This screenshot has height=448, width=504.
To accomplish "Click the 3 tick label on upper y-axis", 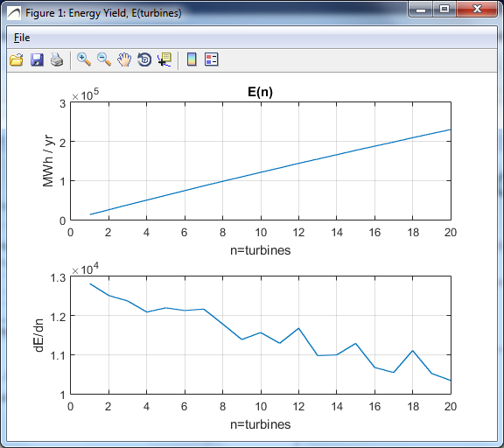I will (63, 104).
